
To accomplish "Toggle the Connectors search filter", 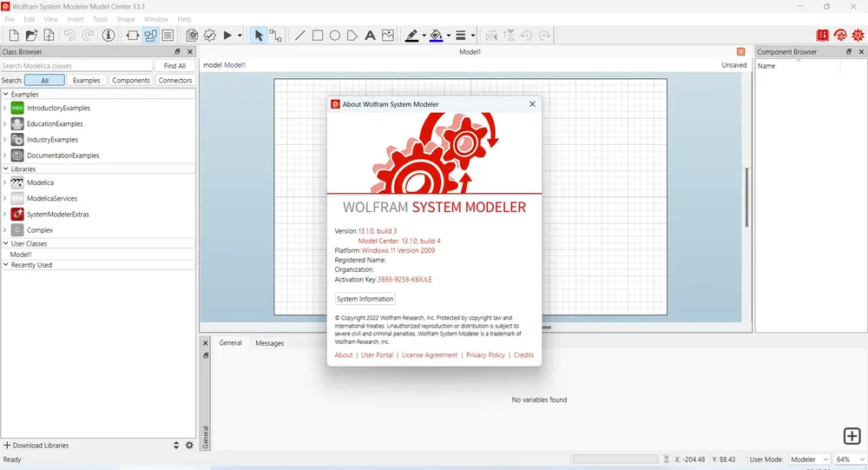I will [175, 81].
